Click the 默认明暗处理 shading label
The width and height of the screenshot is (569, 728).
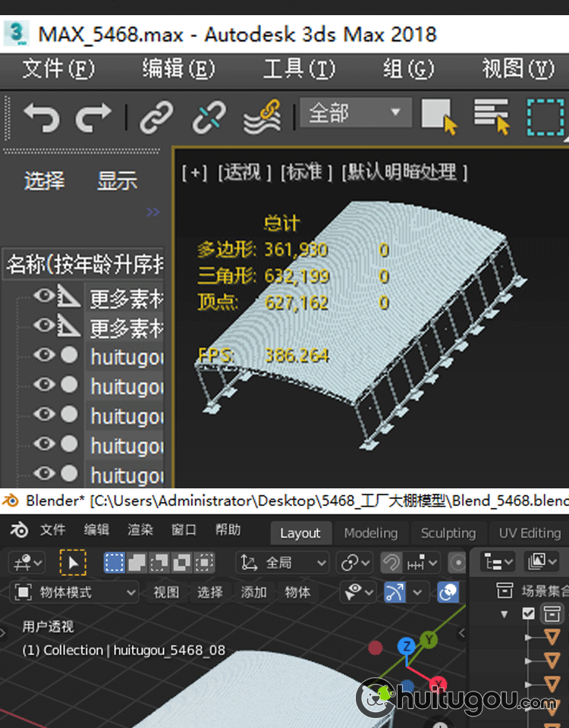(x=404, y=172)
